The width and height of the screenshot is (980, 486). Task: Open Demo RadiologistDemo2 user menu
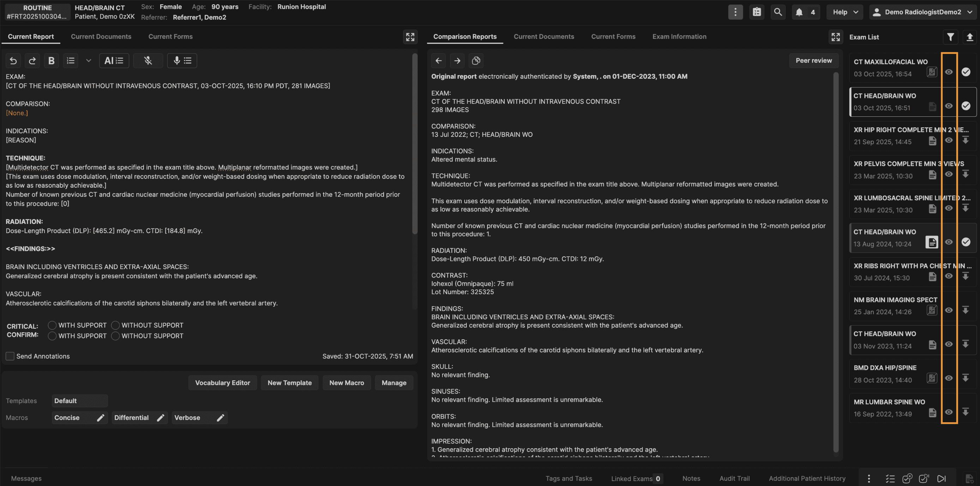coord(923,12)
